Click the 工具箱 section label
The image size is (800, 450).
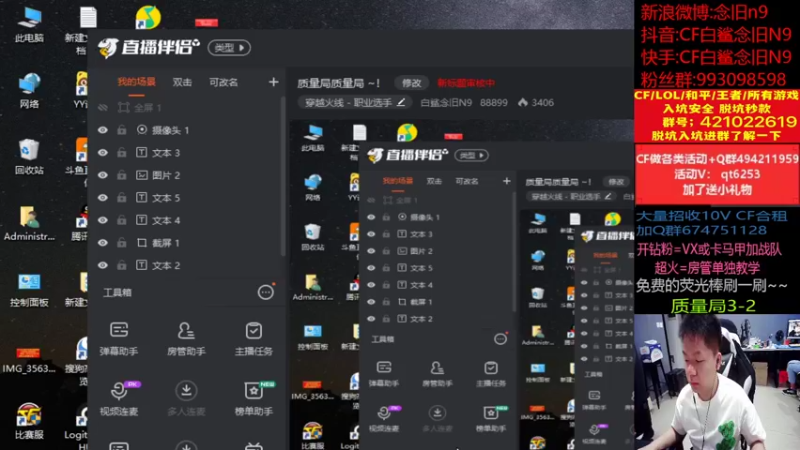click(x=117, y=292)
